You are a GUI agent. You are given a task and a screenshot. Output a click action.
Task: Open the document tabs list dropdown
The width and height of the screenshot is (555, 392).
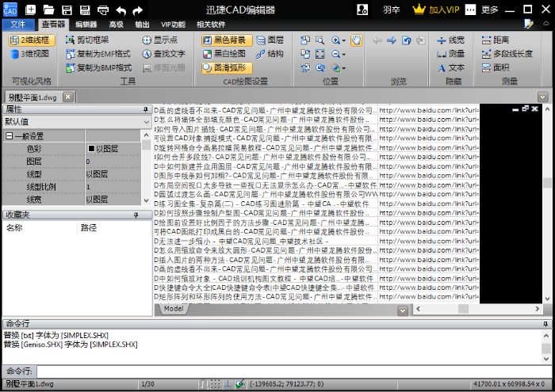(542, 97)
